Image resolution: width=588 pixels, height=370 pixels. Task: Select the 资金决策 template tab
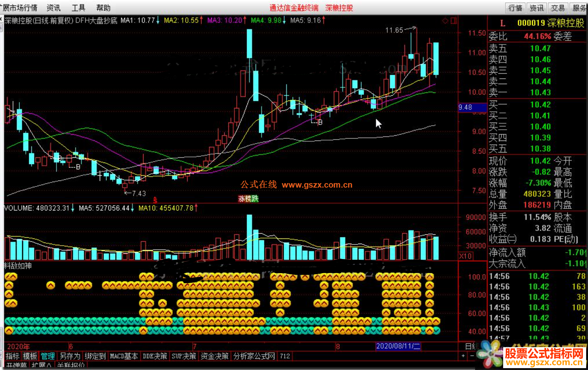(215, 356)
